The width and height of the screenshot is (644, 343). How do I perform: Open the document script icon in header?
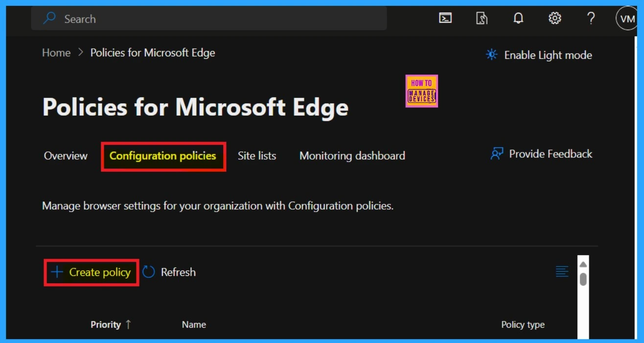(x=482, y=19)
